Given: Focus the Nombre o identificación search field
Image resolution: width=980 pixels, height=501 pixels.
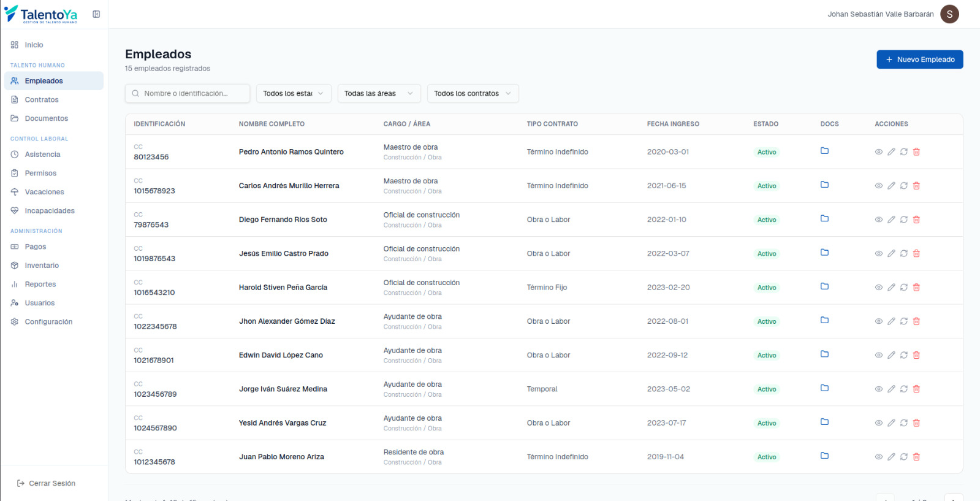Looking at the screenshot, I should click(x=188, y=93).
